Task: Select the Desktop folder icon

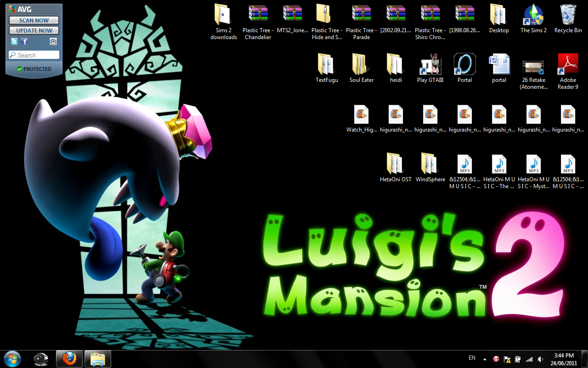Action: 499,18
